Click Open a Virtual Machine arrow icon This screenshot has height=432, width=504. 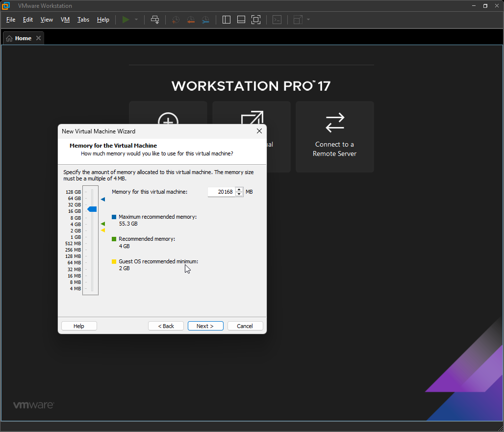pos(252,118)
